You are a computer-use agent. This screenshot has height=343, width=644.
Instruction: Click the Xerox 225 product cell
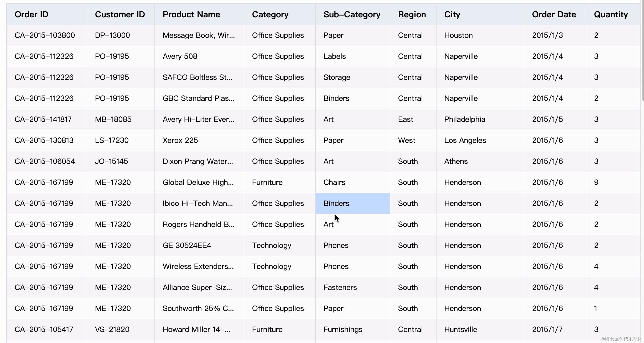click(180, 141)
